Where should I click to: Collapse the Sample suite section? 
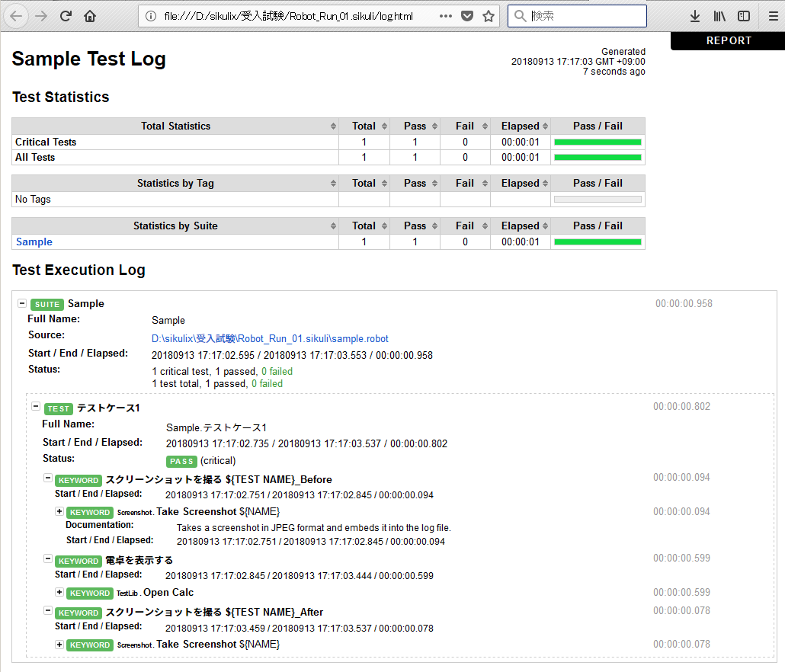(22, 303)
